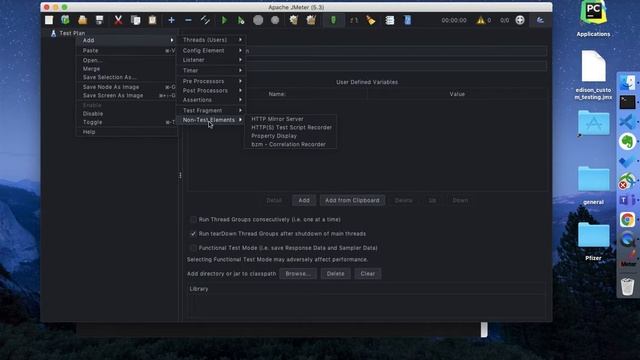The width and height of the screenshot is (640, 360).
Task: Paste using the clipboard toolbar icon
Action: coord(152,20)
